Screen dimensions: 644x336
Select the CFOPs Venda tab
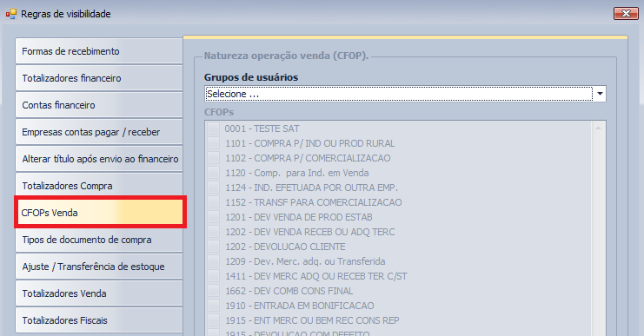[x=100, y=213]
